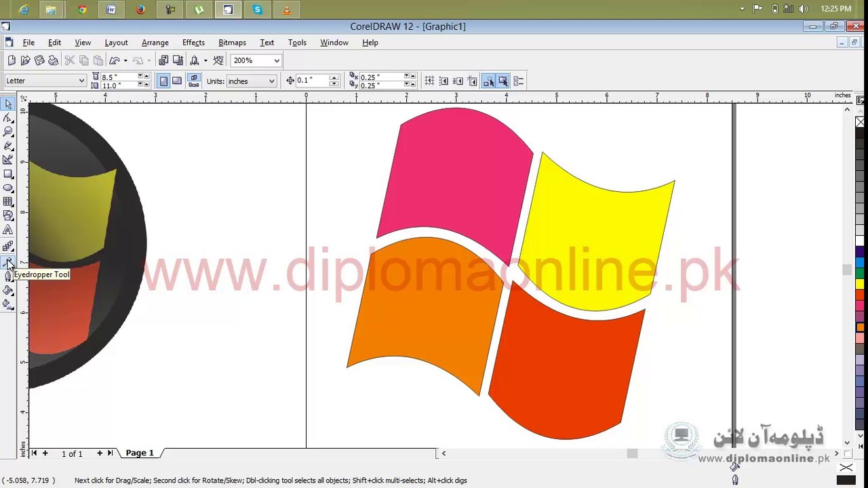Toggle Draw Complex Objects when moving

pyautogui.click(x=489, y=81)
